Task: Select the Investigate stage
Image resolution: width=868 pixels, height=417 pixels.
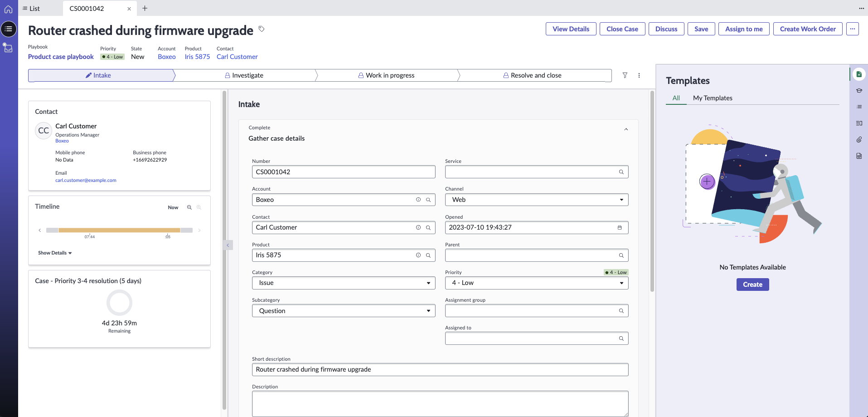Action: pos(244,75)
